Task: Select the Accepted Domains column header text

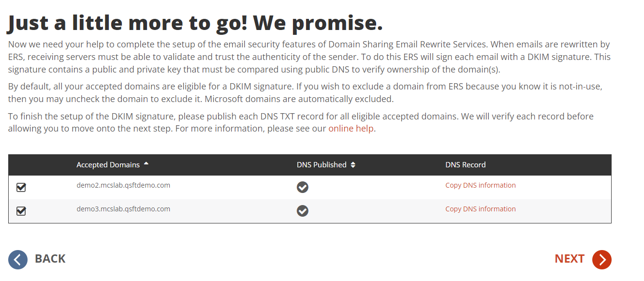Action: [108, 165]
